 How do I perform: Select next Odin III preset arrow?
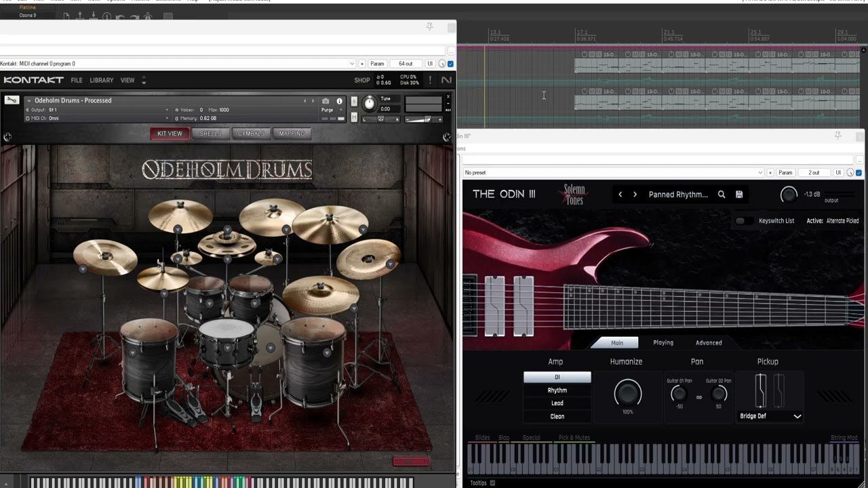[635, 195]
